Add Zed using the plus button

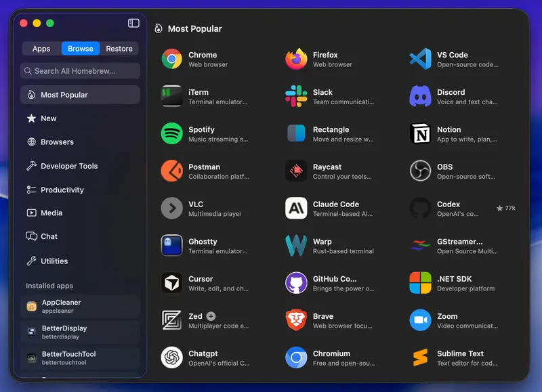(x=211, y=316)
